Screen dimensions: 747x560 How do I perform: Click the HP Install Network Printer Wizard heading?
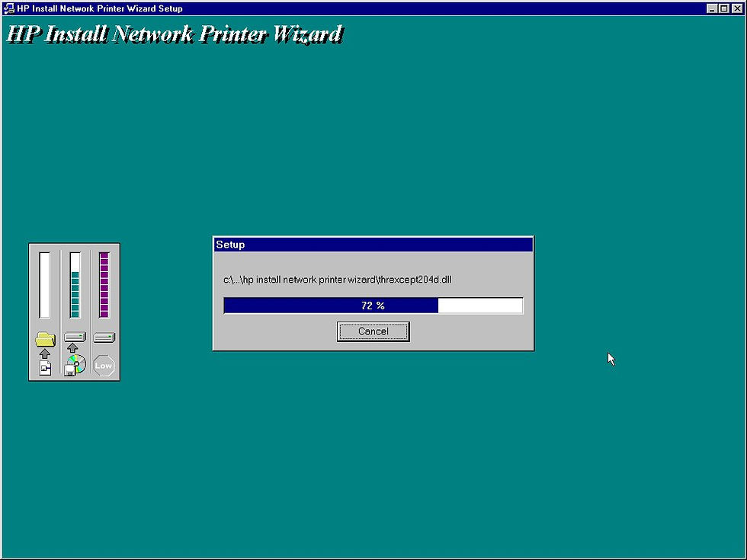coord(175,34)
